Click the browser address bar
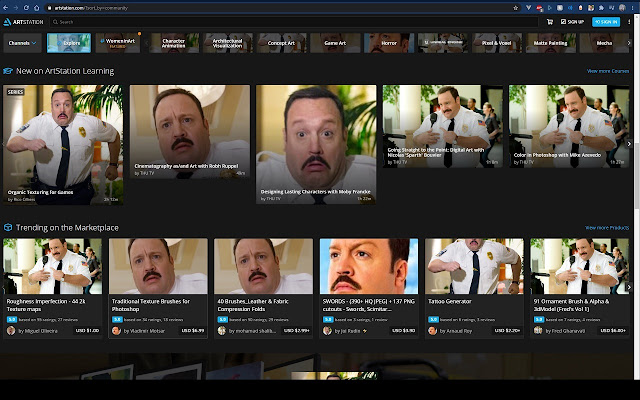 tap(282, 8)
